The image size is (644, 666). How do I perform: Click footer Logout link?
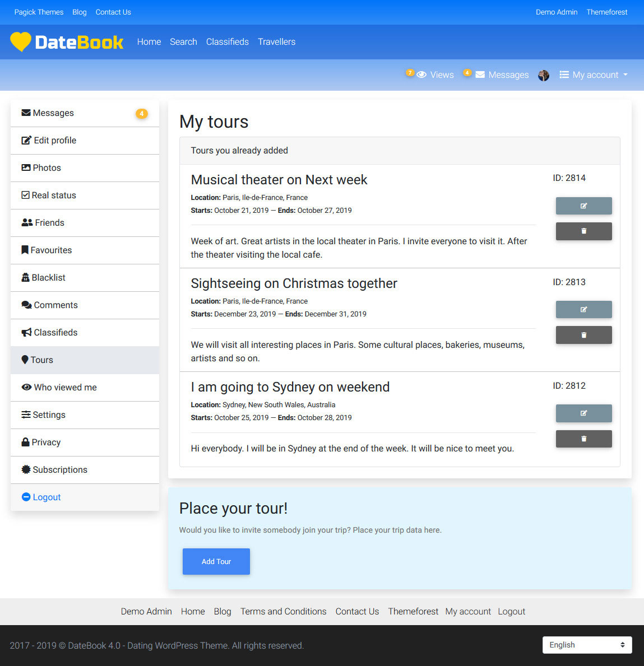[x=511, y=611]
